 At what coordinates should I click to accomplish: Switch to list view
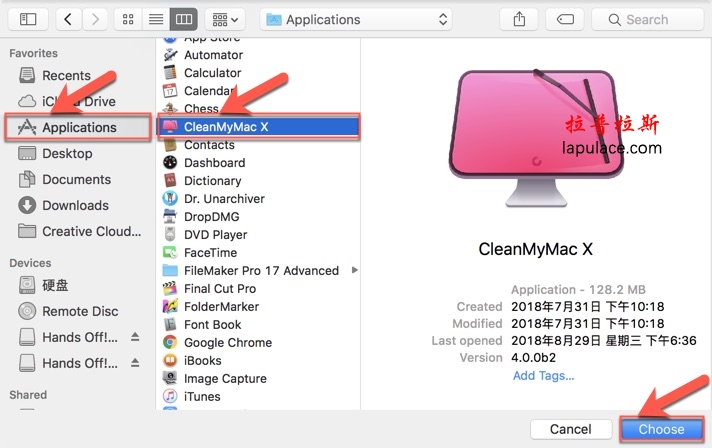[156, 20]
